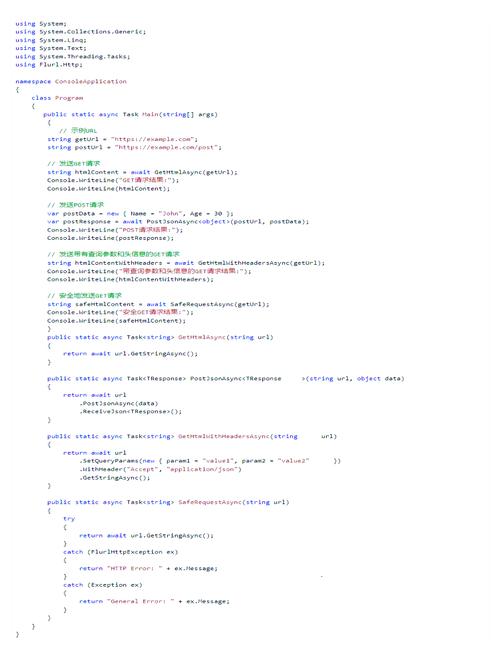Click the 'using System.Linq;' line
The image size is (500, 649).
coord(50,40)
